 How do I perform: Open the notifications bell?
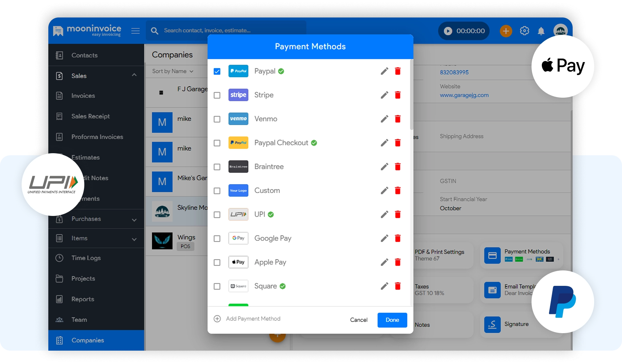[541, 31]
